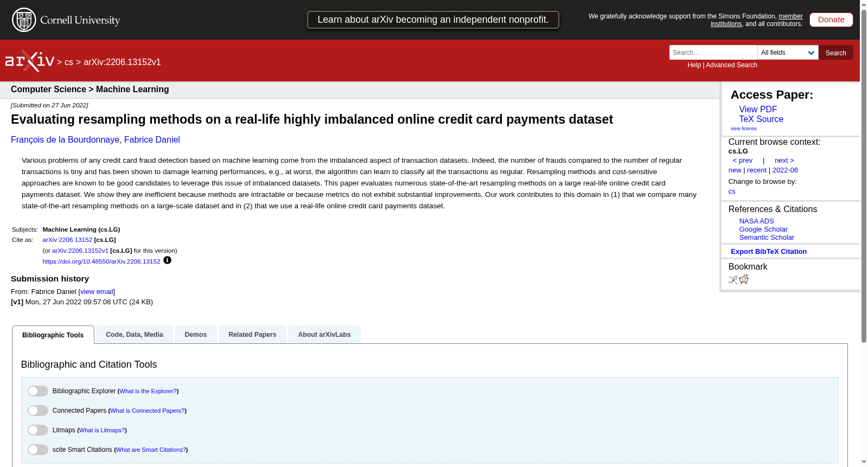Open the arXiv home logo
Screen dimensions: 868x467
(x=30, y=61)
